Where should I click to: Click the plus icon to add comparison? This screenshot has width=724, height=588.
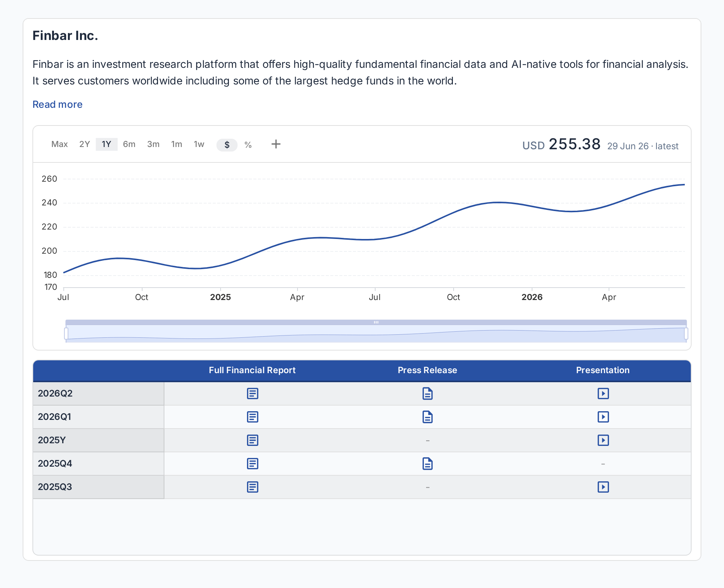276,144
